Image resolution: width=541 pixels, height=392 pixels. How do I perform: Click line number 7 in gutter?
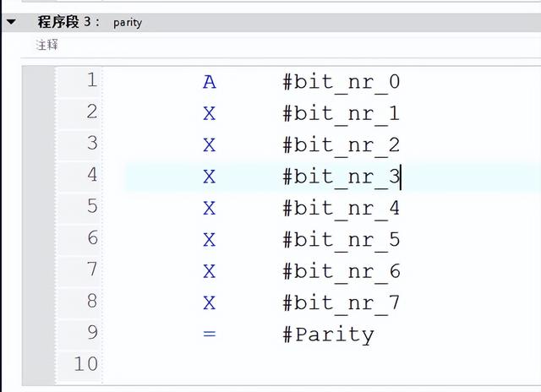point(92,269)
